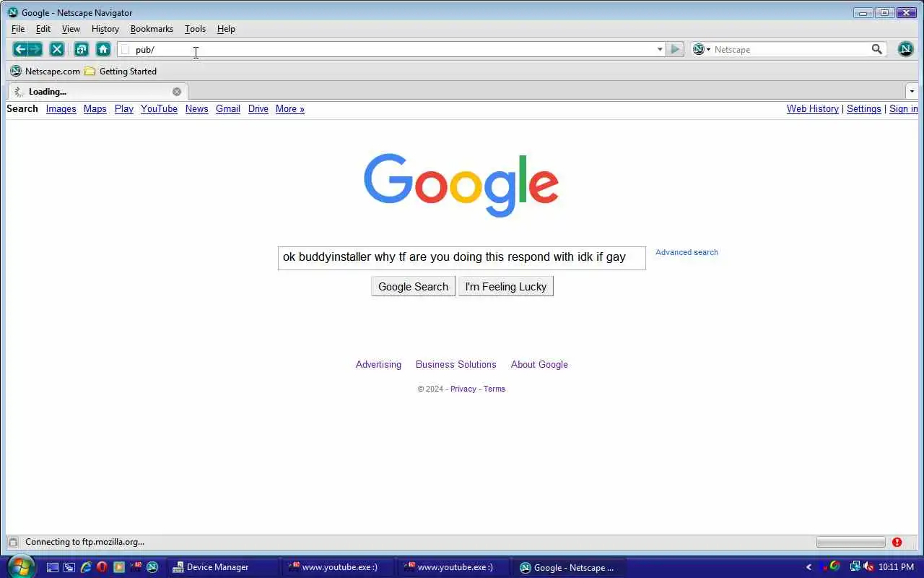Click the Show Desktop quick launch icon
924x578 pixels.
52,567
